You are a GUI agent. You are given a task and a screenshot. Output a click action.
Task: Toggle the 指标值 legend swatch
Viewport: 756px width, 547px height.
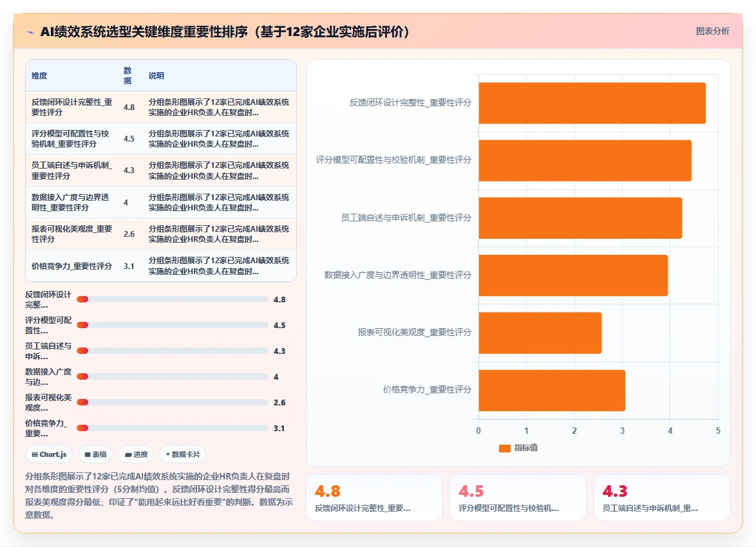pos(505,448)
